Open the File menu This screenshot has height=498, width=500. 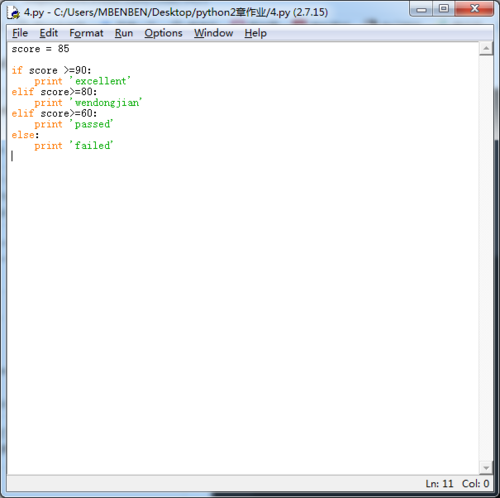click(x=20, y=33)
